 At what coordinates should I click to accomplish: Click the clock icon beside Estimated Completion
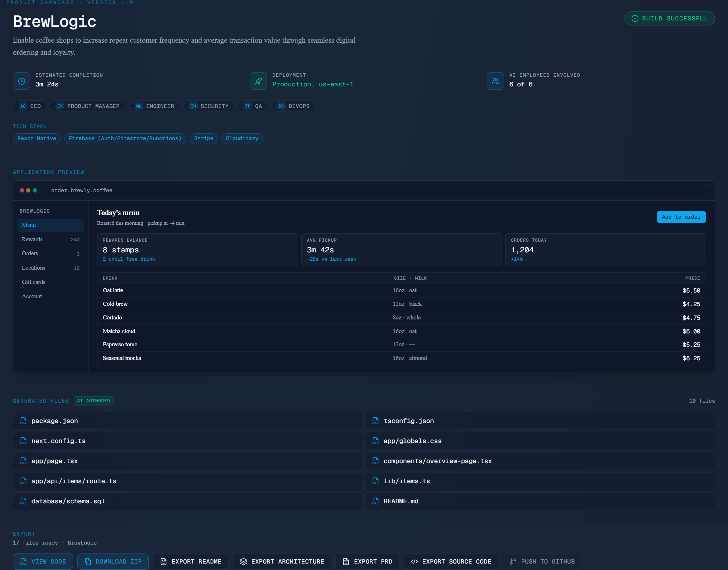tap(21, 81)
